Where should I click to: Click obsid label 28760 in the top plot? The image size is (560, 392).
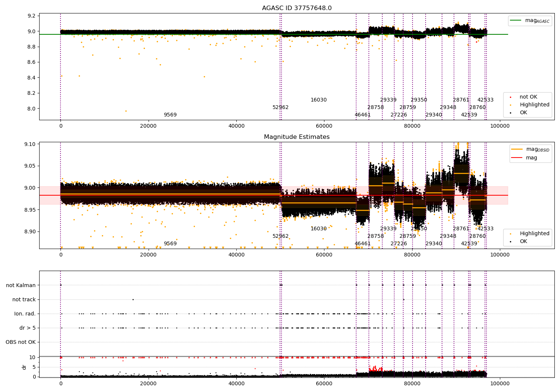point(477,108)
